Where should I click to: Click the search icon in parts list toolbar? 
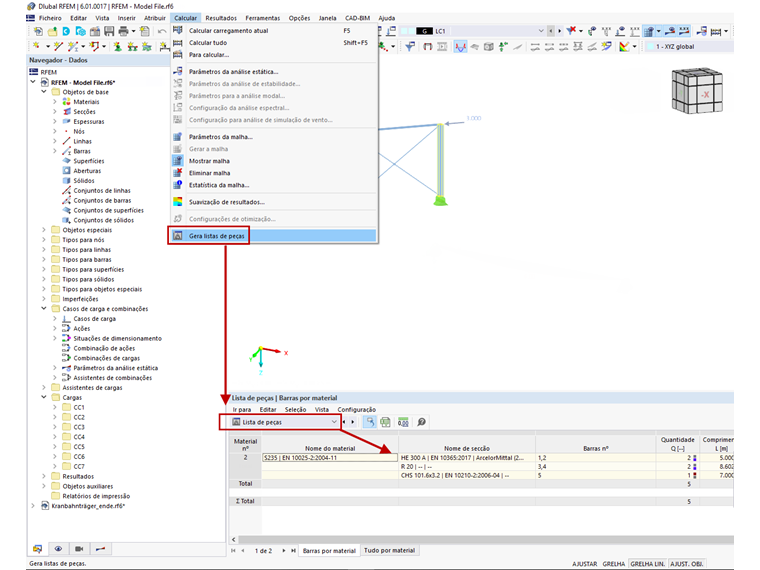(421, 422)
